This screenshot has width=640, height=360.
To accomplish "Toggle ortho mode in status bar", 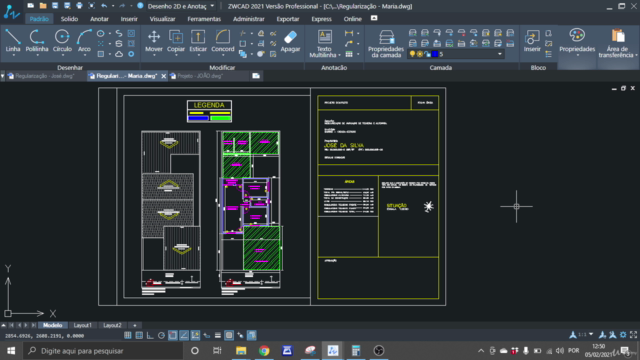I will [x=150, y=336].
